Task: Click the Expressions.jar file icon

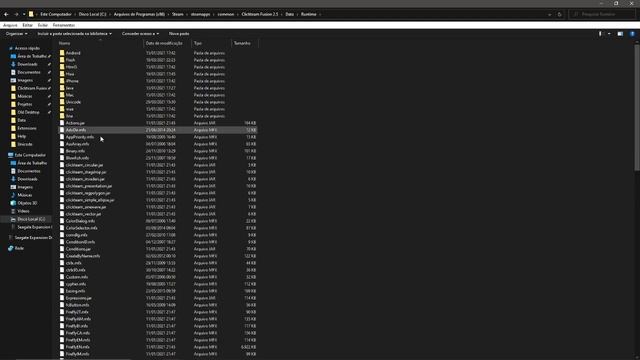Action: [62, 298]
